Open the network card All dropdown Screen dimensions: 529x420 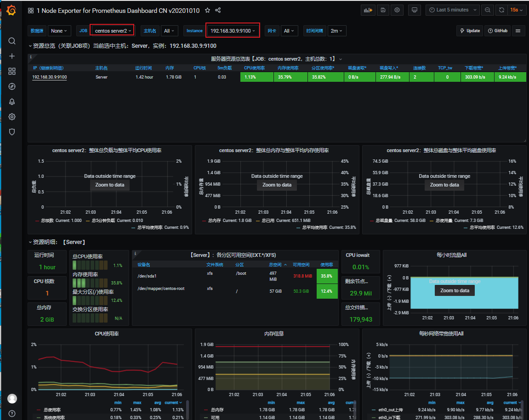(289, 31)
